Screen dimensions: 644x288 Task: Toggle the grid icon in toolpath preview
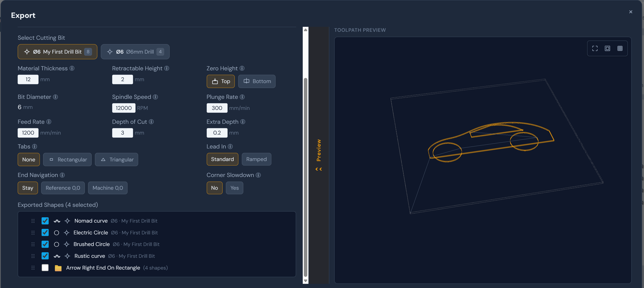click(x=620, y=48)
